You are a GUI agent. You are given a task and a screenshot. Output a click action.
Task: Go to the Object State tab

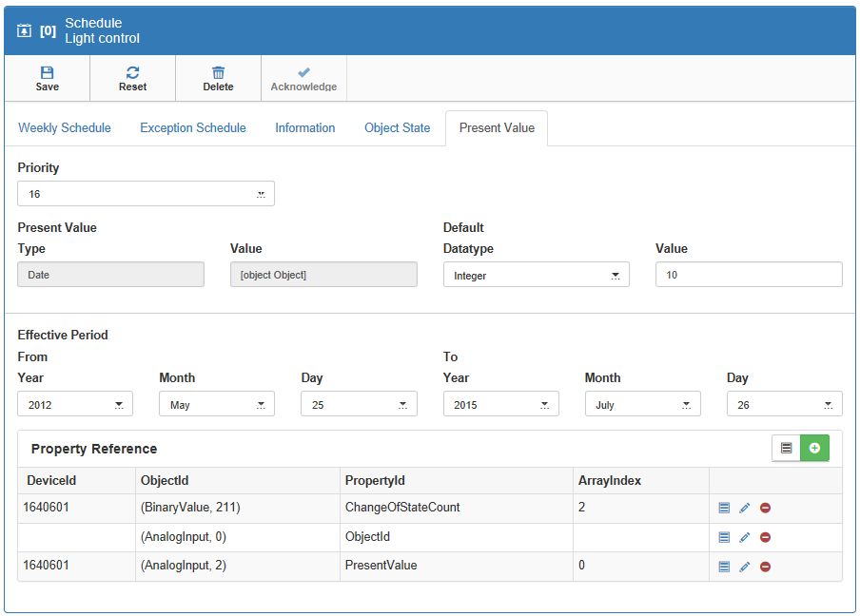(397, 127)
